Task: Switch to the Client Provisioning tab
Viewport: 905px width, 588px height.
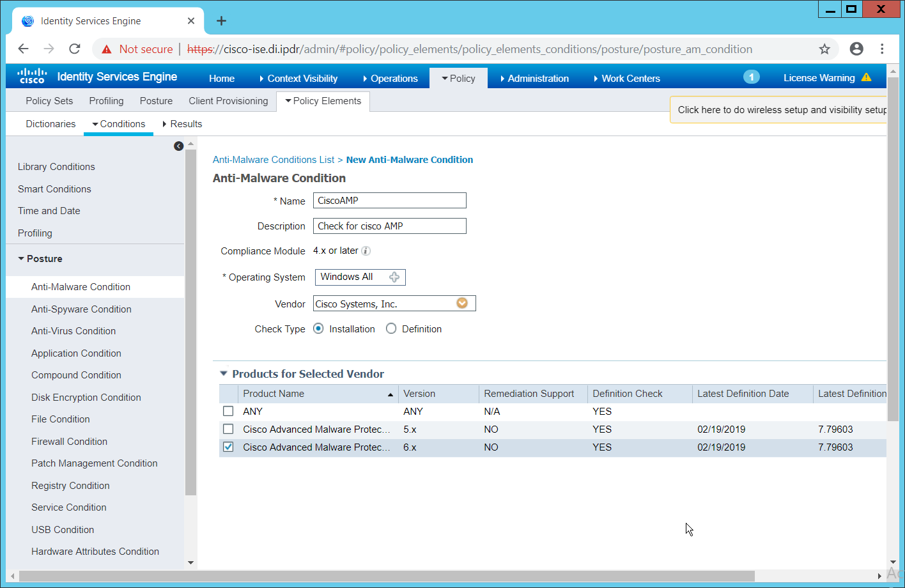Action: [228, 101]
